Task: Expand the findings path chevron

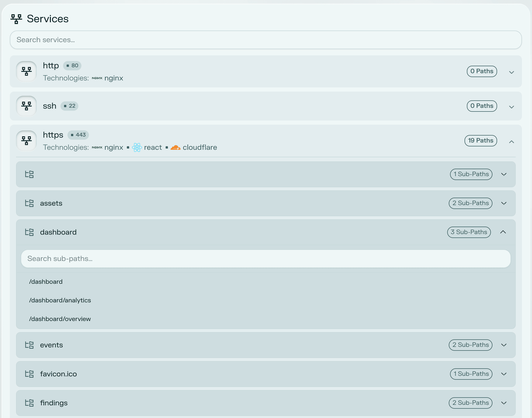Action: (504, 403)
